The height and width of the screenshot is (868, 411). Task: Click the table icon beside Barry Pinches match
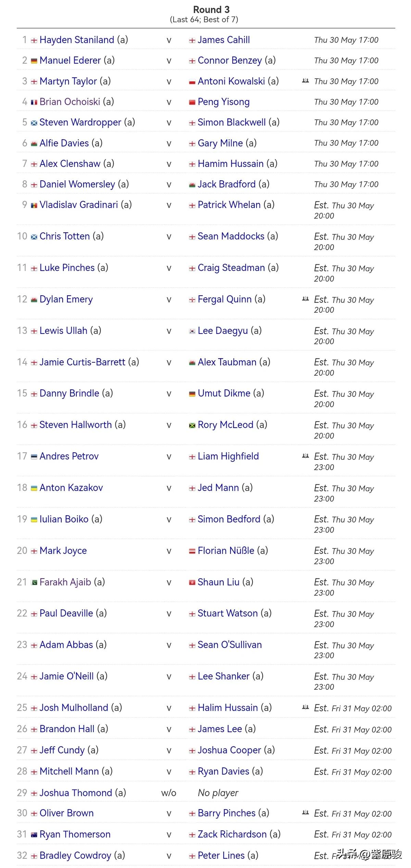[306, 813]
